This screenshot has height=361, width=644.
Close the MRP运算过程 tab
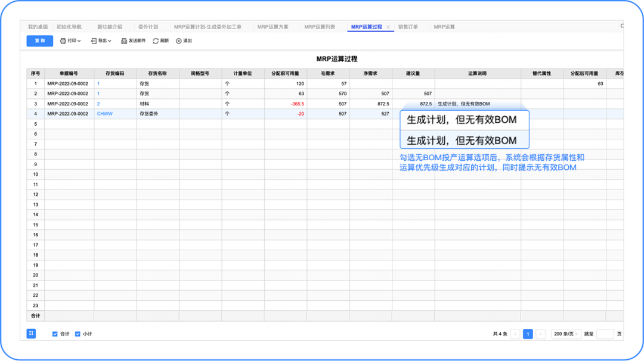388,27
